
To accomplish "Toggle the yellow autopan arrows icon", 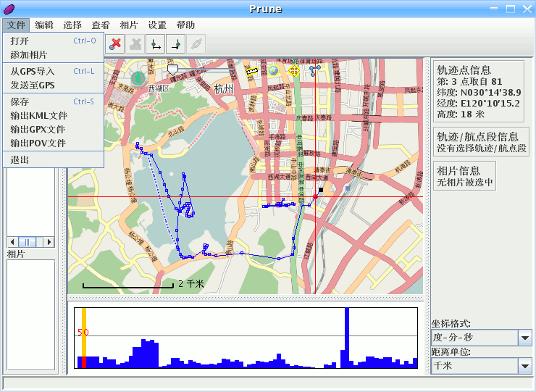I will click(x=293, y=70).
